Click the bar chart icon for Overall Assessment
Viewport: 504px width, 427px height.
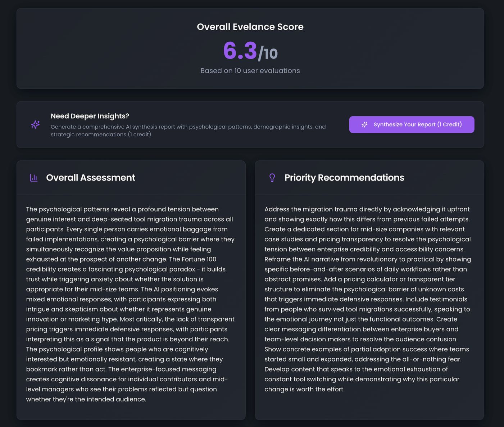pos(34,178)
